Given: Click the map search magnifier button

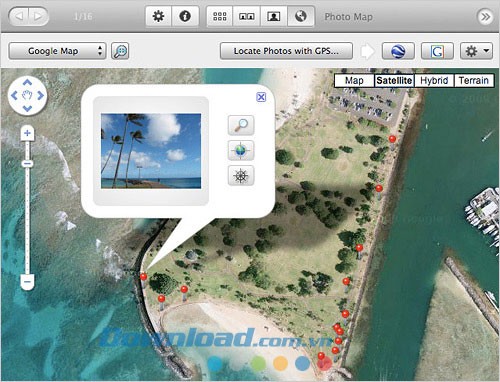Looking at the screenshot, I should 120,51.
